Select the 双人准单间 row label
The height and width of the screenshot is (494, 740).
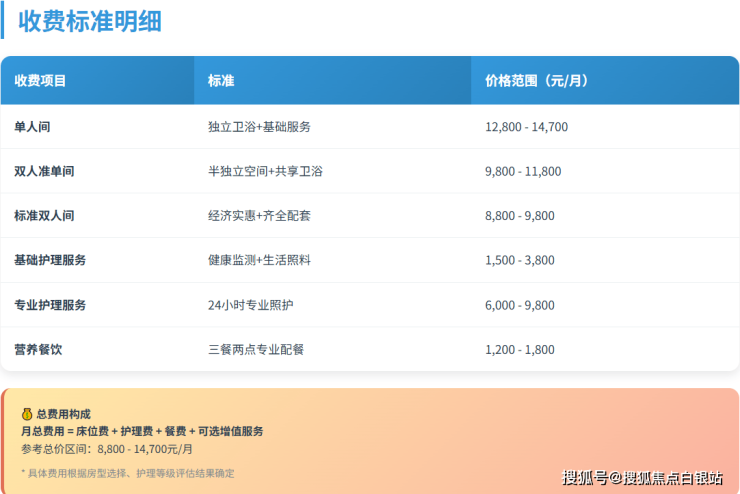[44, 171]
